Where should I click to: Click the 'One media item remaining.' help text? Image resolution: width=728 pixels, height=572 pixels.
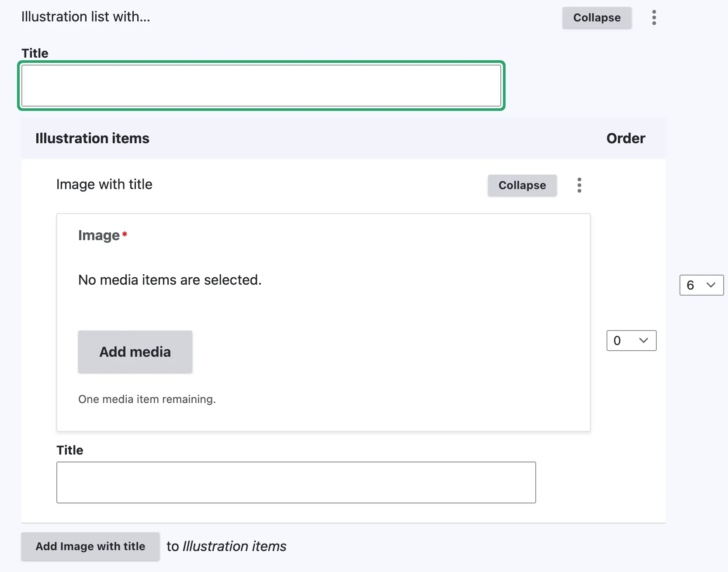pyautogui.click(x=147, y=399)
